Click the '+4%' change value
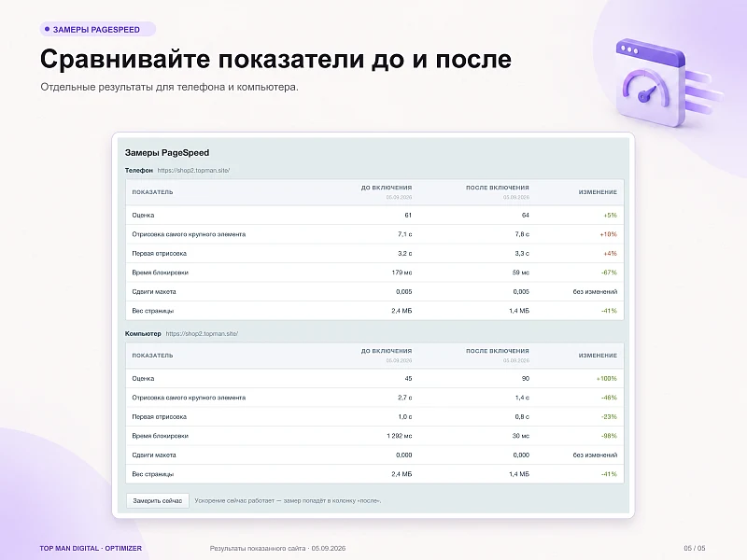 [x=611, y=253]
